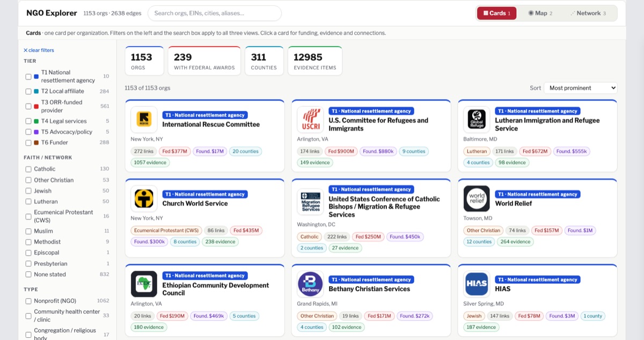
Task: Click the Found. $3M chip
Action: click(x=561, y=316)
